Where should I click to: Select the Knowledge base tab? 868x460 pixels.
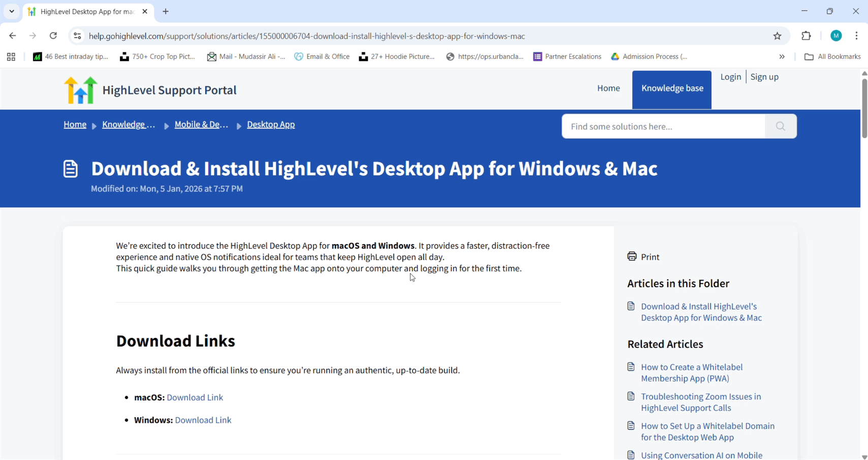point(672,89)
